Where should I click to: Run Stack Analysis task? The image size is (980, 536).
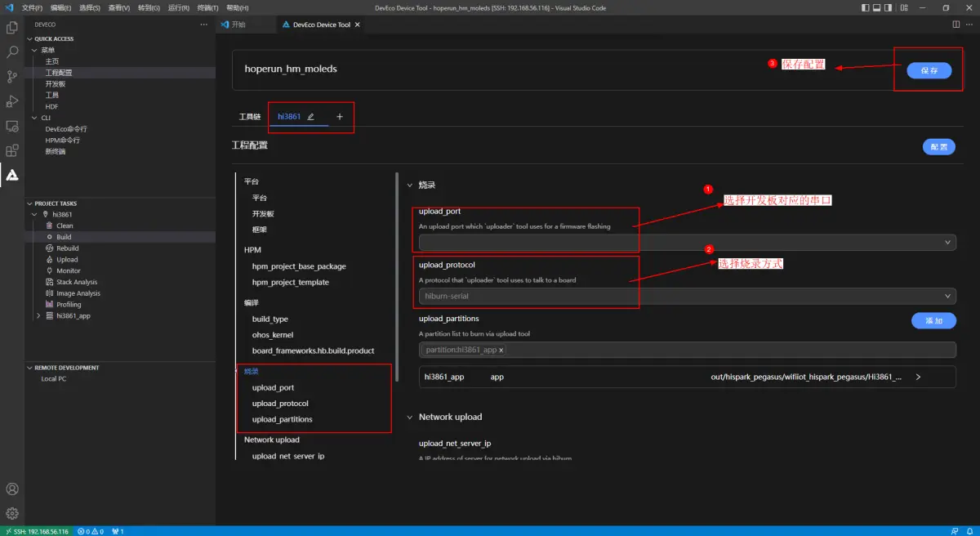click(77, 282)
